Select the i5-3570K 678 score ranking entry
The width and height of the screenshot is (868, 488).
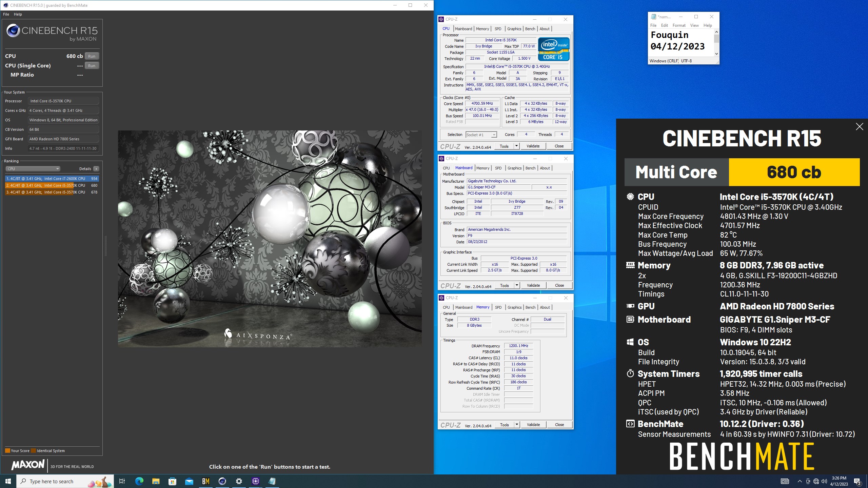[52, 192]
